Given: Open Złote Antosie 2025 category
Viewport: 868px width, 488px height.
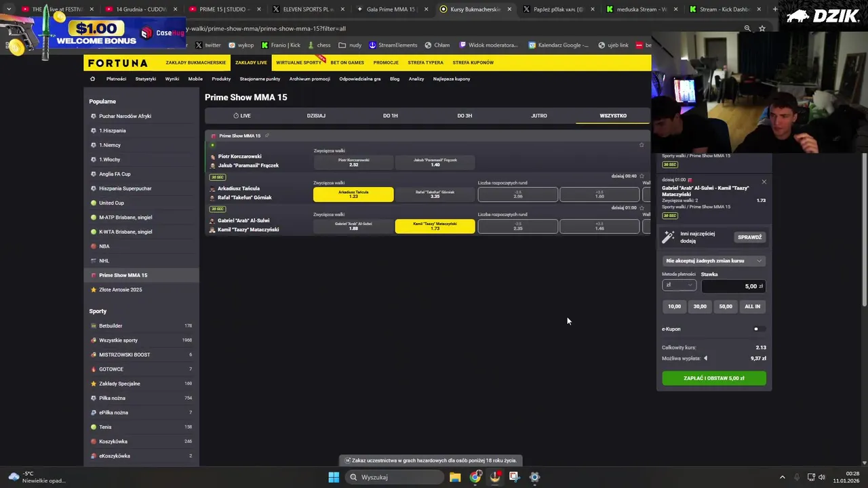Looking at the screenshot, I should pos(141,289).
